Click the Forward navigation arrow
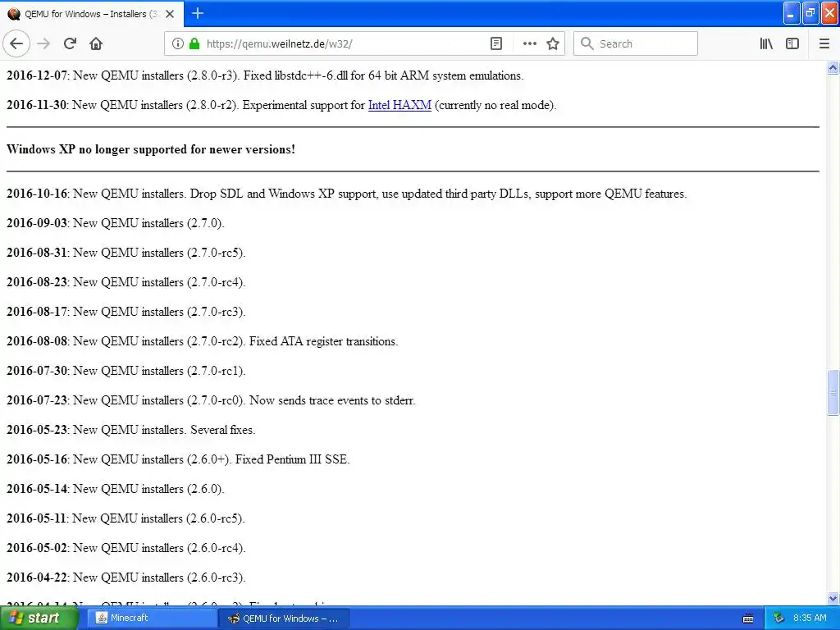 pos(44,43)
